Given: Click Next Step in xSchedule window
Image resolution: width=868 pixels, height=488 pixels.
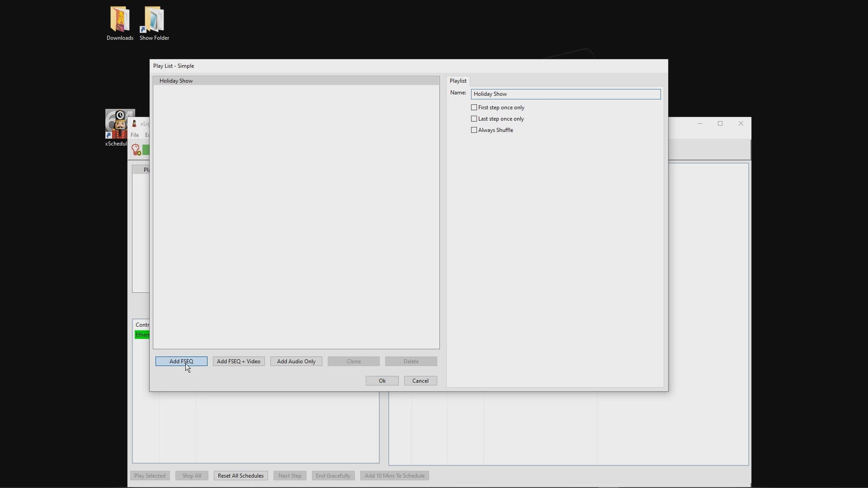Looking at the screenshot, I should (x=290, y=476).
